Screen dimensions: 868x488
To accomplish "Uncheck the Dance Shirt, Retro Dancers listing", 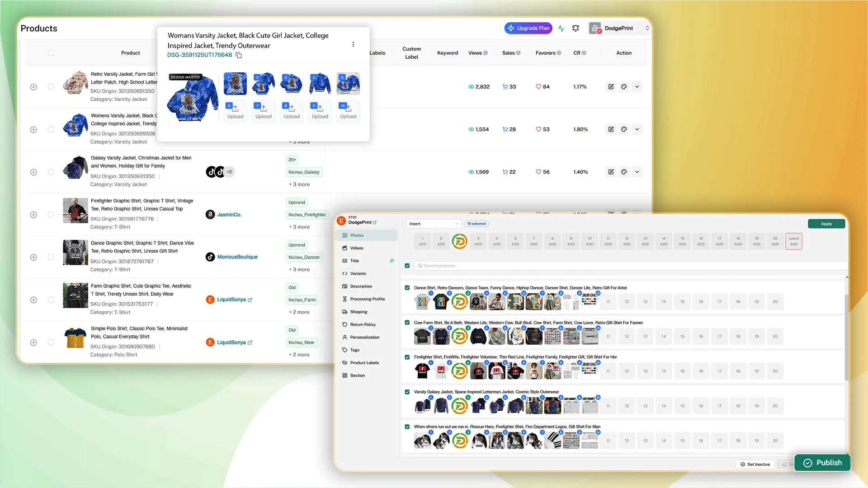I will click(x=407, y=288).
